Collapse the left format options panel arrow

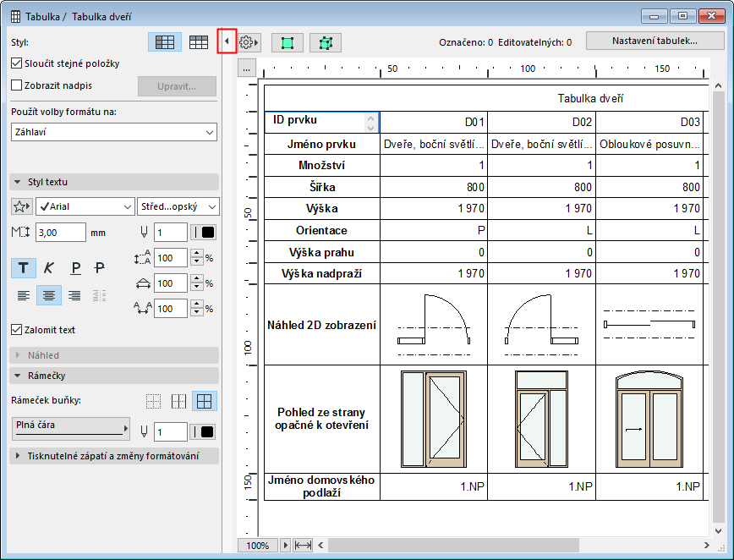coord(226,41)
